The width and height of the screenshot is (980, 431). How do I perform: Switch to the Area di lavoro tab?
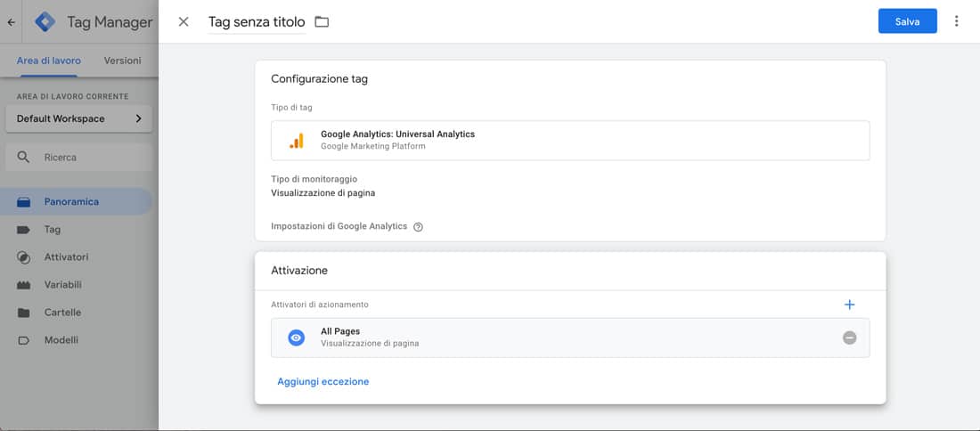49,61
